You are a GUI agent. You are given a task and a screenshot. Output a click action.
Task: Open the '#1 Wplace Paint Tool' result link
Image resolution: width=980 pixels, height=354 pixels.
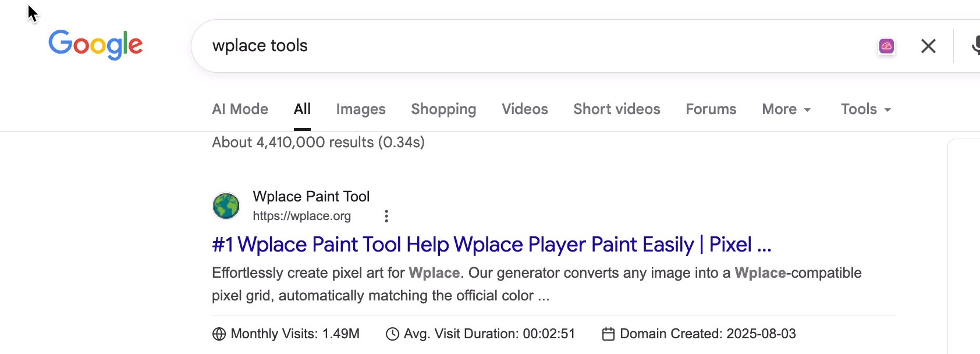pos(492,245)
